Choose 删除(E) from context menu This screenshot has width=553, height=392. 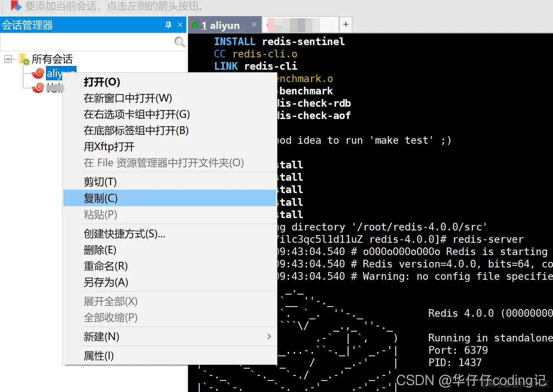coord(170,250)
